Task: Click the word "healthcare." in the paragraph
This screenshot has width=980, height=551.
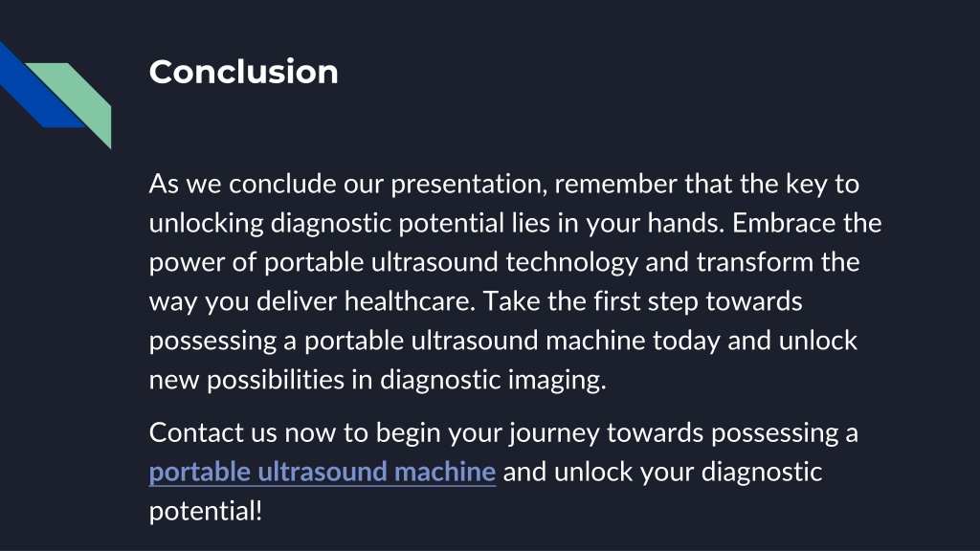Action: pos(410,301)
